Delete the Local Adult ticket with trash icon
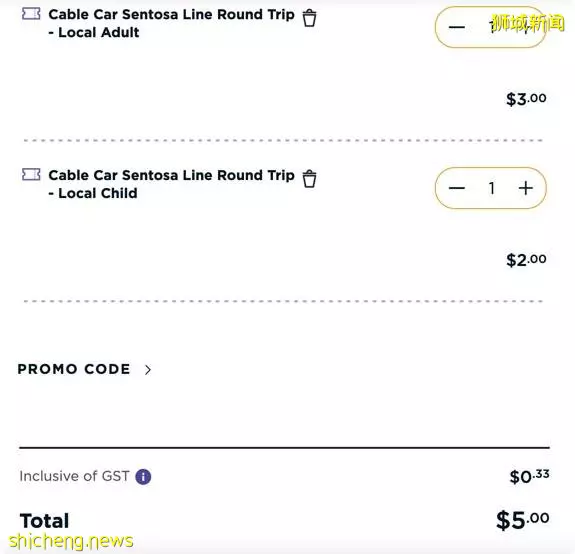This screenshot has width=575, height=554. pyautogui.click(x=309, y=18)
